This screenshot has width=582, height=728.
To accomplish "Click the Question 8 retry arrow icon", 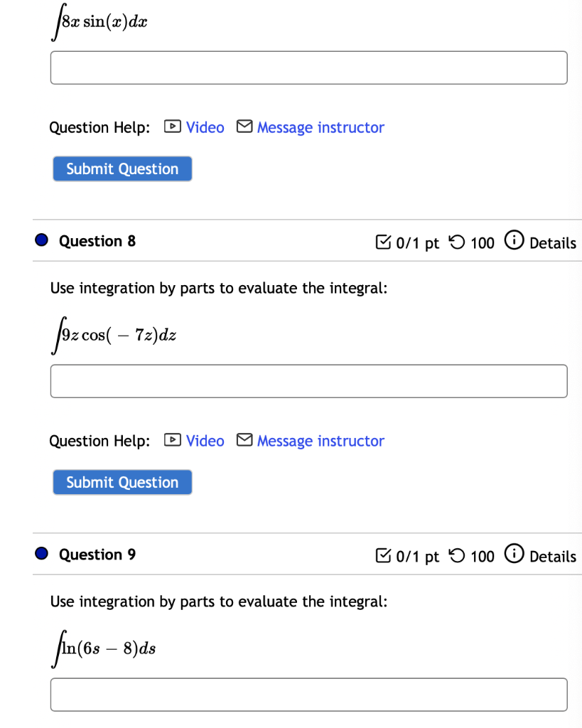I will click(x=458, y=242).
